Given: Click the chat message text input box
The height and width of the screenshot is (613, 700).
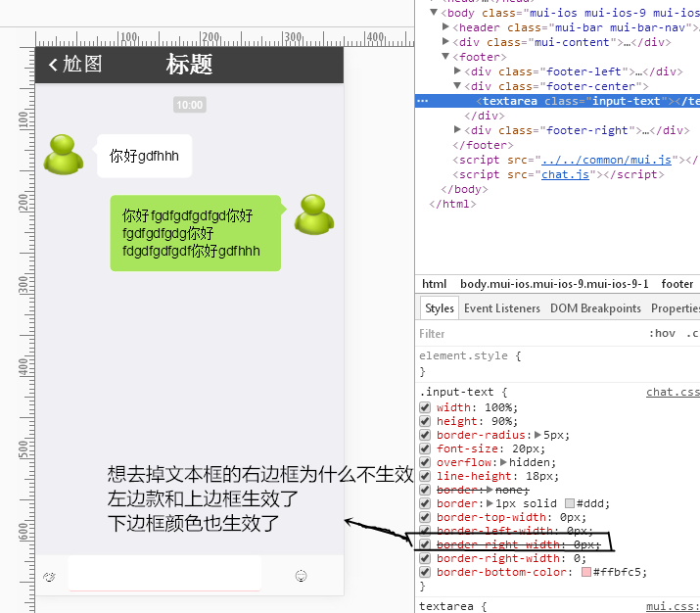Looking at the screenshot, I should 164,577.
